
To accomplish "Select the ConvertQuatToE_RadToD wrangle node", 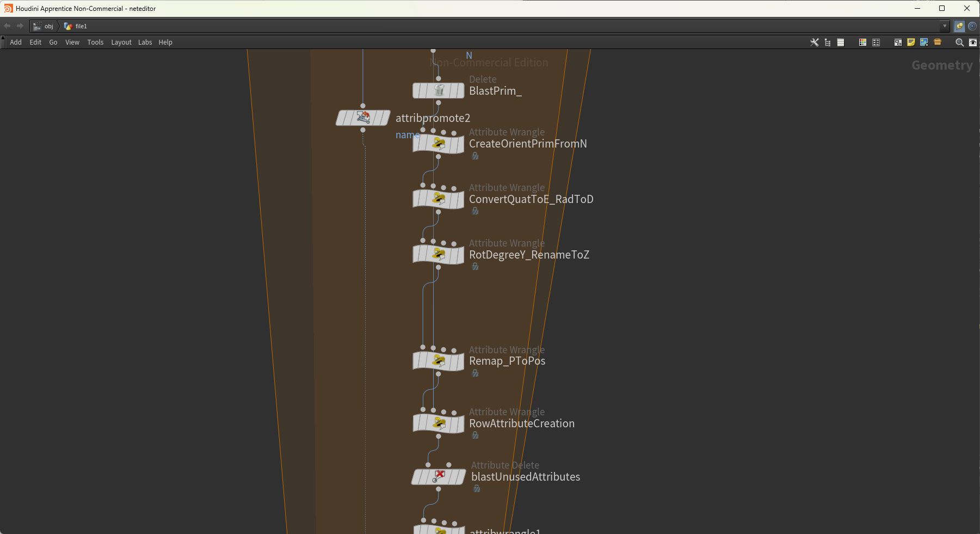I will coord(439,199).
